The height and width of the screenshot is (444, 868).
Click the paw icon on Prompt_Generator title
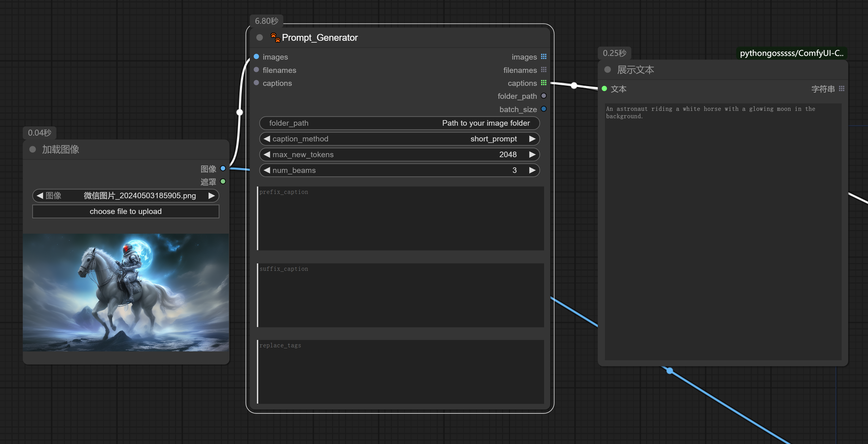(275, 37)
